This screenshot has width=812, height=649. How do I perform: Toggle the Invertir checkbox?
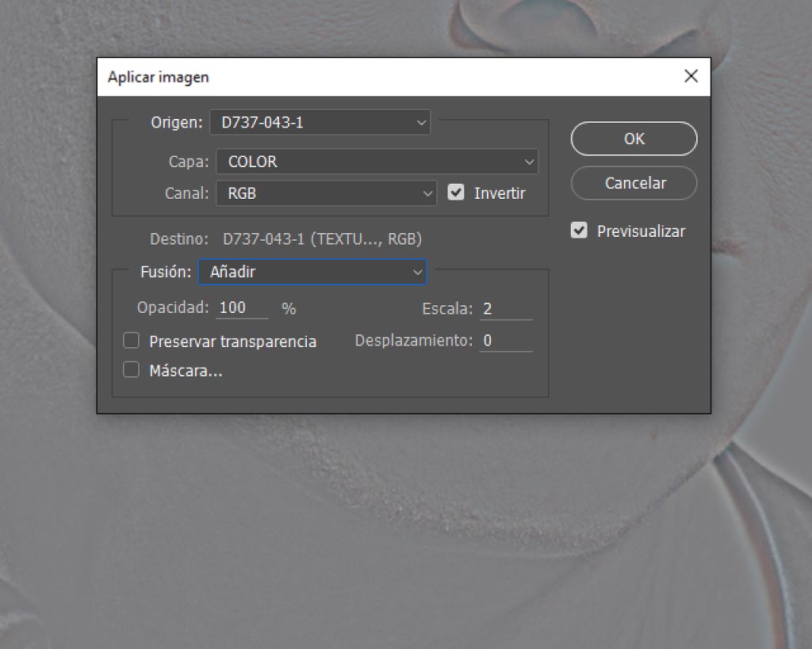coord(456,193)
